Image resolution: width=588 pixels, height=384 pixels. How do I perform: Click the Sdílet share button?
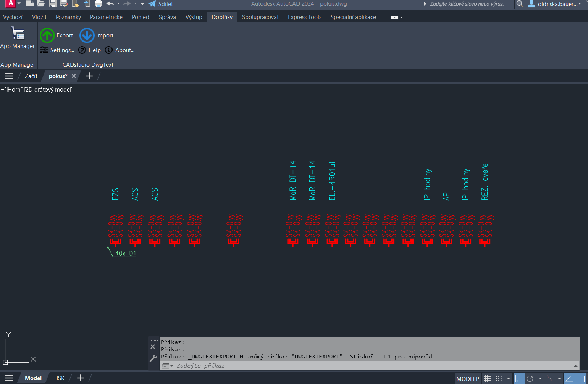click(161, 4)
